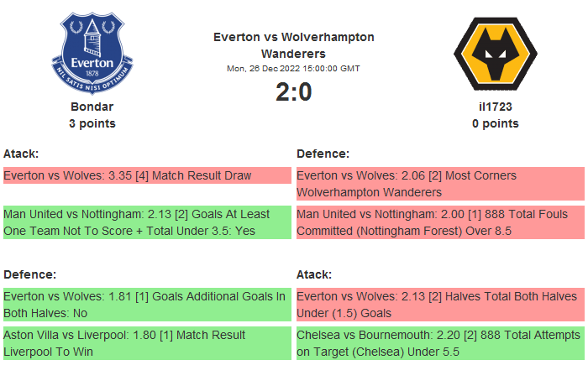This screenshot has width=588, height=386.
Task: Click the Everton club crest
Action: click(x=92, y=54)
